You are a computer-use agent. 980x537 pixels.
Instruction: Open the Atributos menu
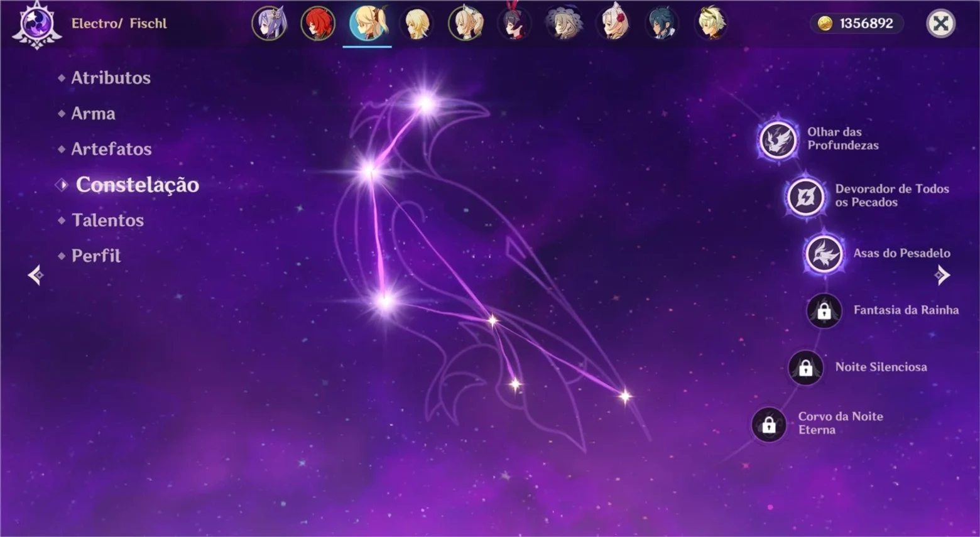(x=111, y=78)
